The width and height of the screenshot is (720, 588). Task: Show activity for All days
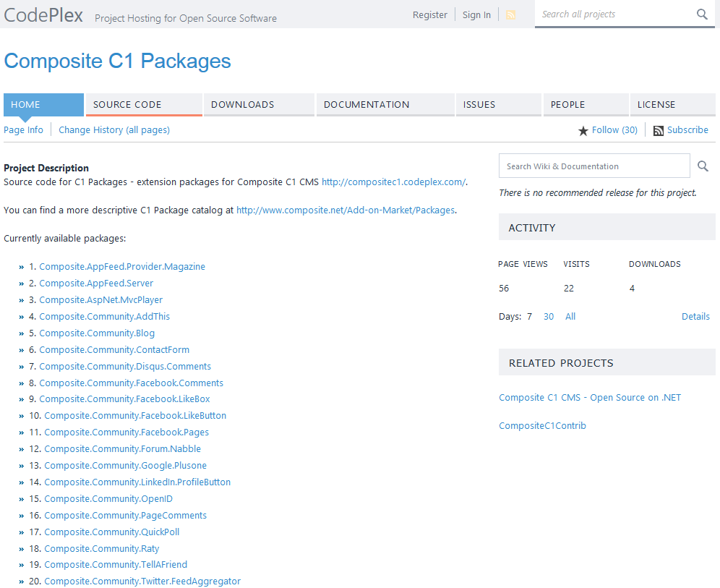tap(570, 317)
